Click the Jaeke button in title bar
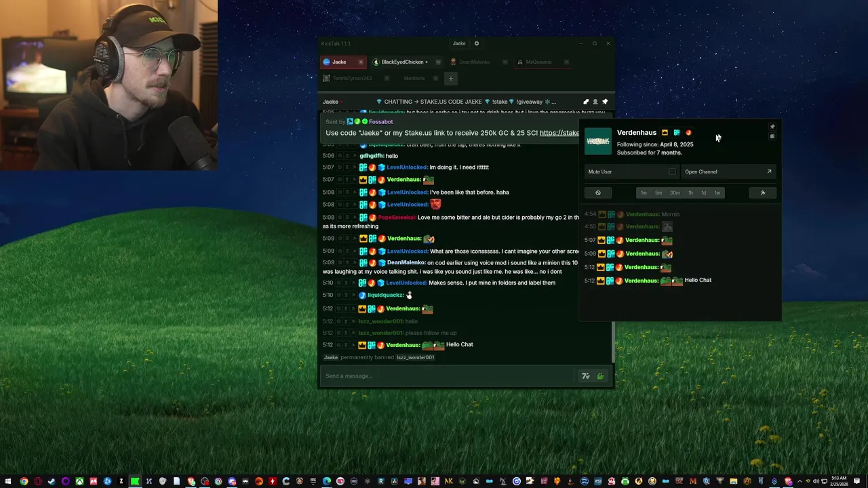 (x=459, y=43)
